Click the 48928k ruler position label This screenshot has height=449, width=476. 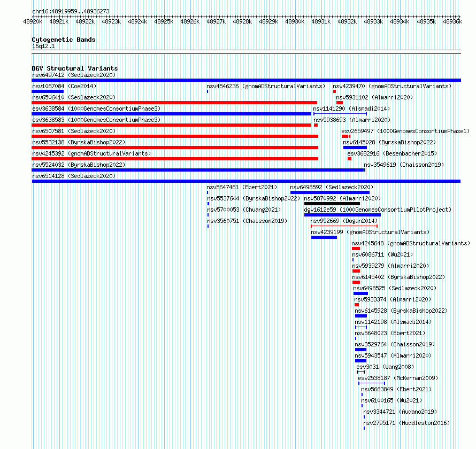[242, 21]
